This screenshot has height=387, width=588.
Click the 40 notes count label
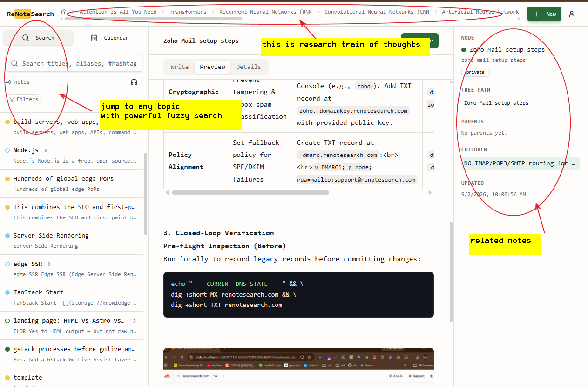(x=17, y=82)
